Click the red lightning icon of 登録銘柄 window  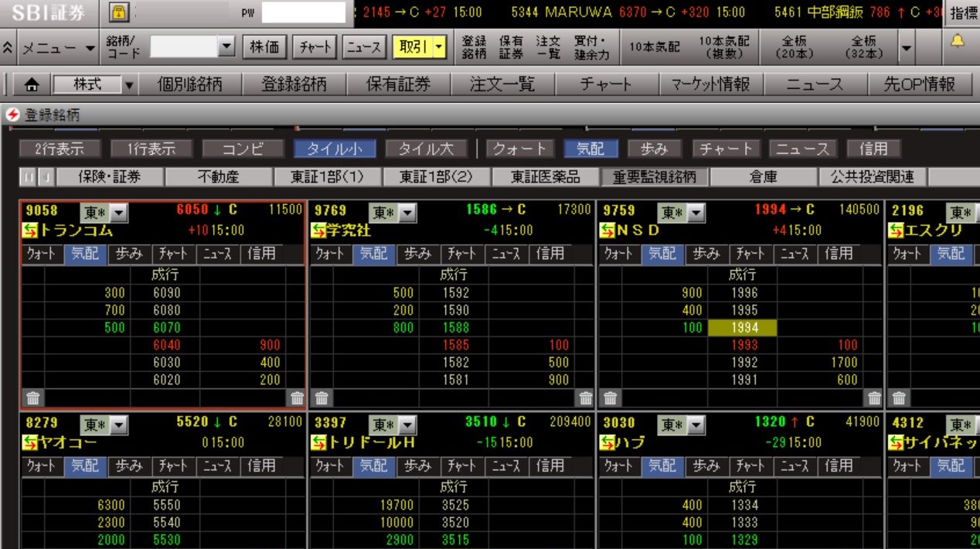pos(12,115)
